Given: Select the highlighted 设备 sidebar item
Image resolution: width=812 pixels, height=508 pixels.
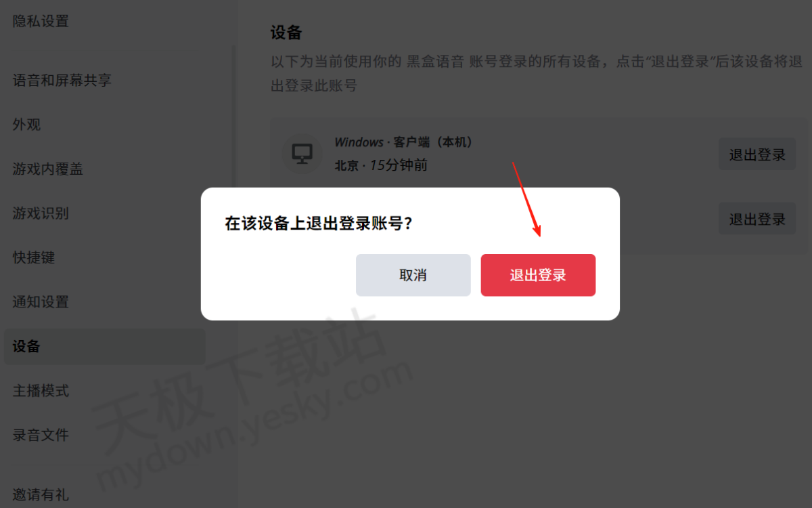Looking at the screenshot, I should click(105, 346).
